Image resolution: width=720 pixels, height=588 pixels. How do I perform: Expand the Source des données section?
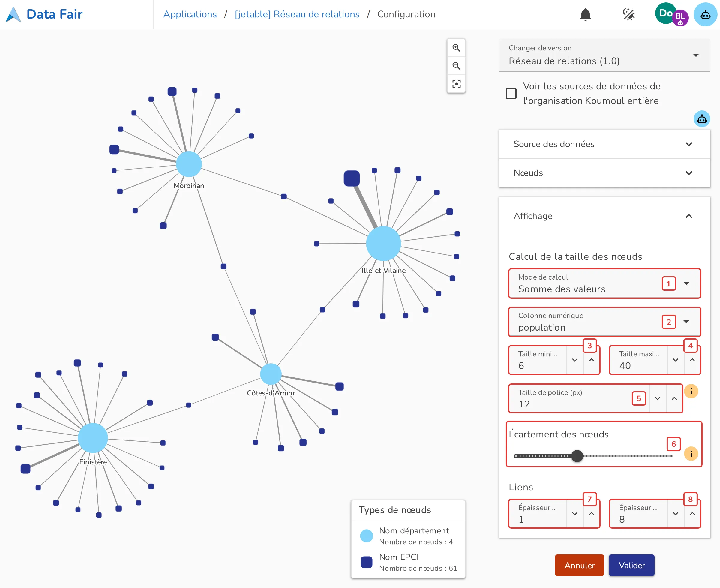click(x=604, y=144)
